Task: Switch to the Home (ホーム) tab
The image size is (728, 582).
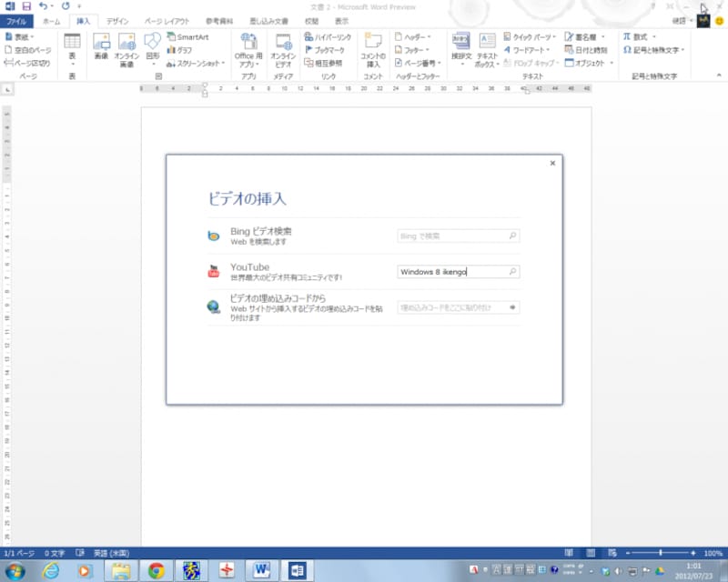Action: coord(52,21)
